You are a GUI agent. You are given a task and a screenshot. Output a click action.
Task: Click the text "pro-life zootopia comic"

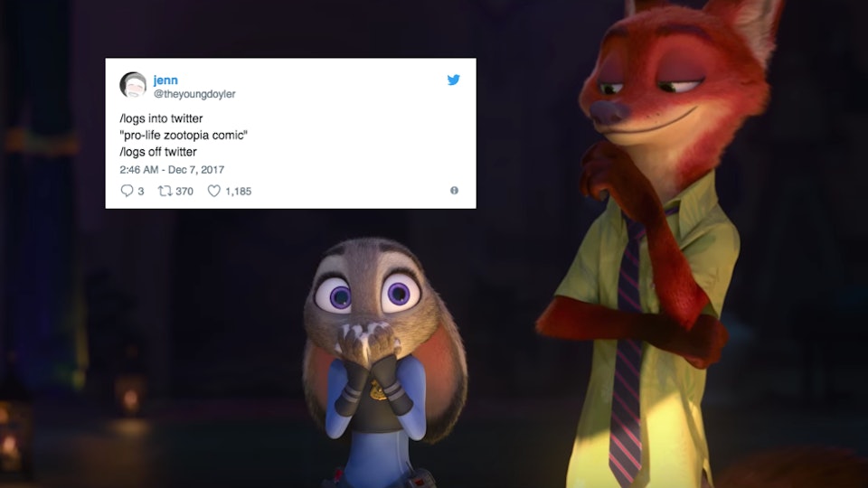click(x=184, y=135)
